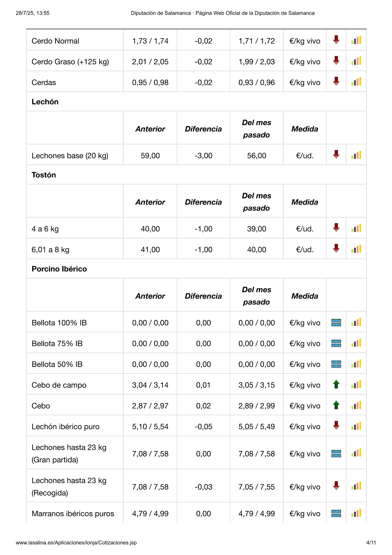The image size is (392, 555).
Task: Open the chart icon for Cerdo Normal
Action: click(356, 40)
